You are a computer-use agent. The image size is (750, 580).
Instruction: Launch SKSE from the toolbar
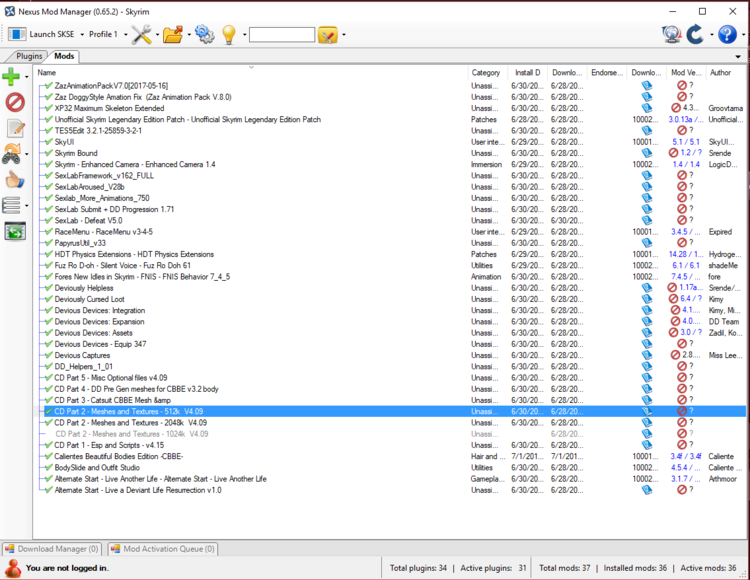pos(41,34)
